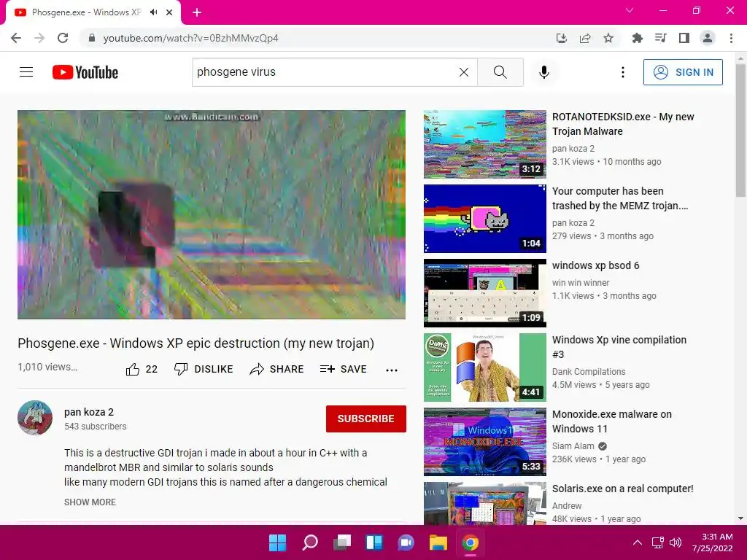Bookmark this page with the star icon
747x560 pixels.
tap(608, 38)
